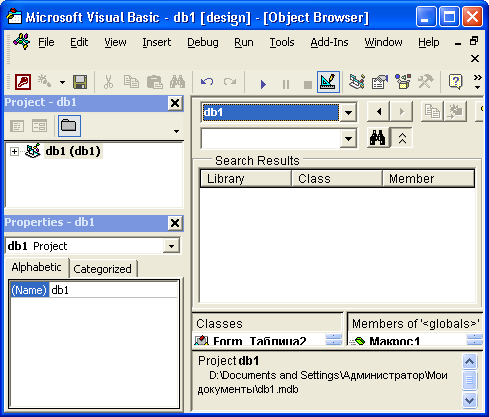Image resolution: width=489 pixels, height=417 pixels.
Task: Click View Code icon in Project panel
Action: pyautogui.click(x=17, y=126)
